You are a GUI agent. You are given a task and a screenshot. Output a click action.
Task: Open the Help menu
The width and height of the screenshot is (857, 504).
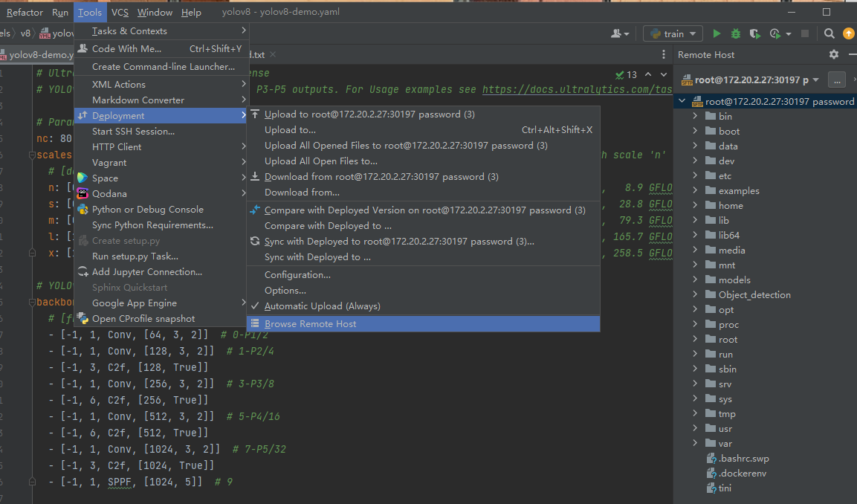pyautogui.click(x=191, y=12)
